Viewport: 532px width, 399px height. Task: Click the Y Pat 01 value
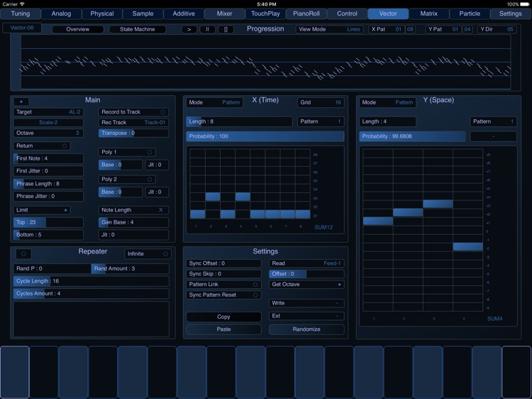[455, 29]
